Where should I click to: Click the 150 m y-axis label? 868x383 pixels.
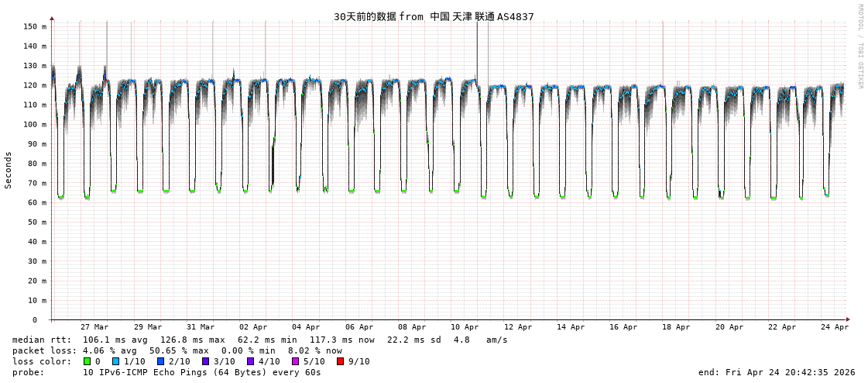pos(34,26)
